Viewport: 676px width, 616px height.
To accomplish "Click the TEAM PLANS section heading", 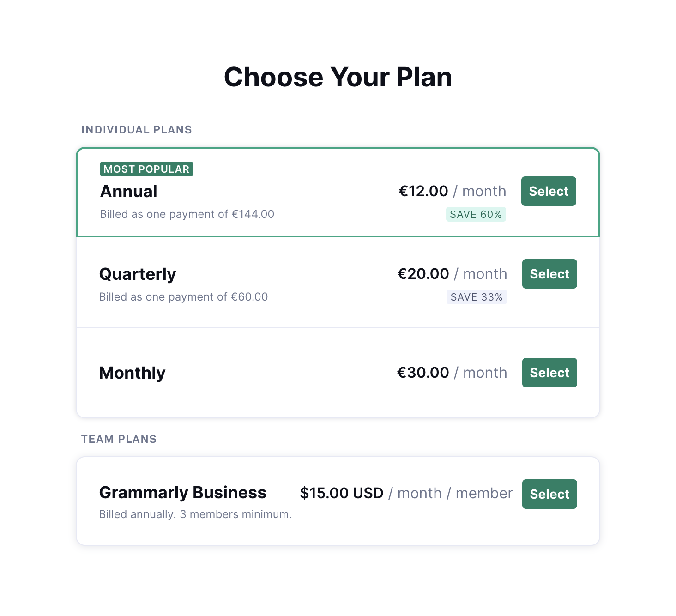I will (x=119, y=439).
